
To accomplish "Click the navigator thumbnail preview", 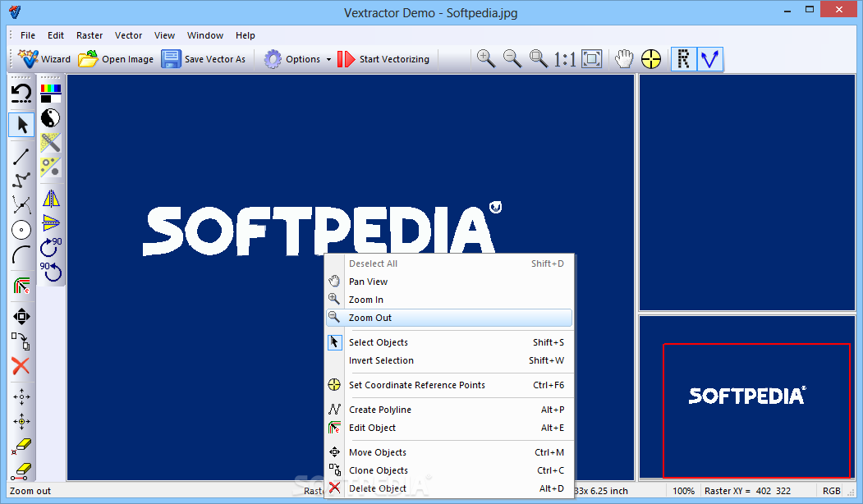I will coord(747,396).
